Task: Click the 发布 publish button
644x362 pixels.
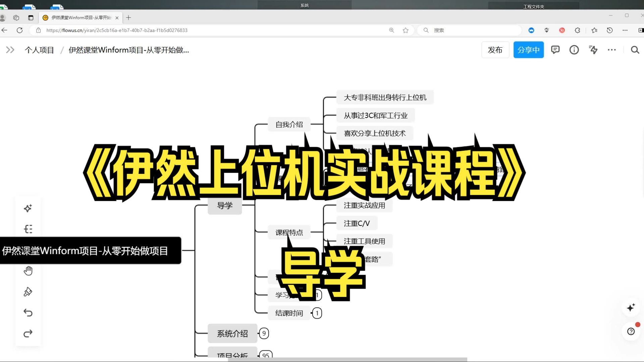Action: tap(495, 50)
